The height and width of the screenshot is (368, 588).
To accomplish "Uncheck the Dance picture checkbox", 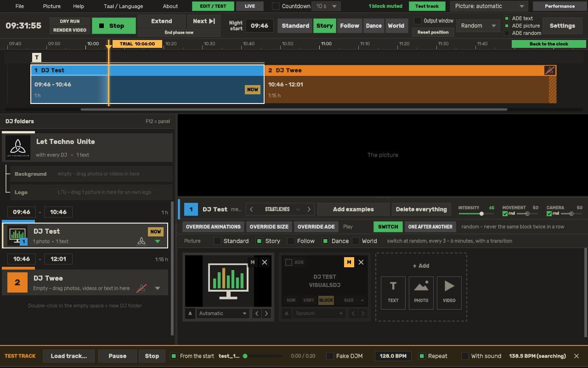I will point(325,241).
